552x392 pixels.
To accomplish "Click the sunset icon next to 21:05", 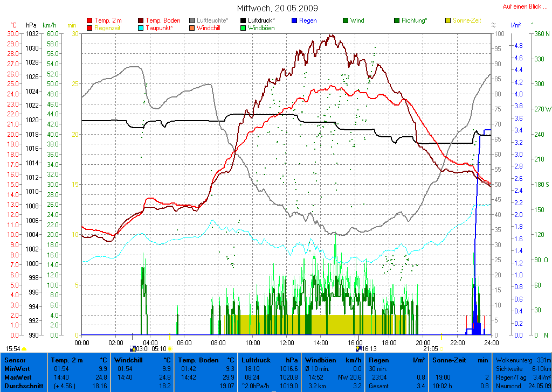I will pos(441,349).
